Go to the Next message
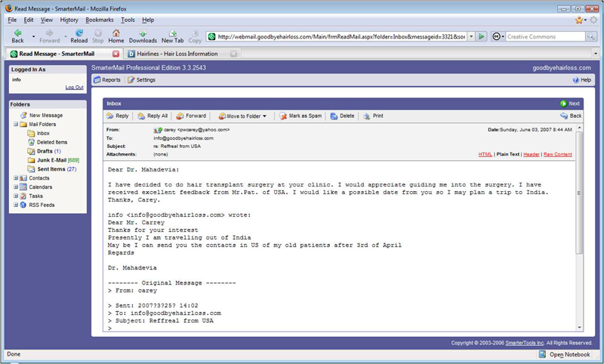Image resolution: width=604 pixels, height=364 pixels. coord(570,103)
